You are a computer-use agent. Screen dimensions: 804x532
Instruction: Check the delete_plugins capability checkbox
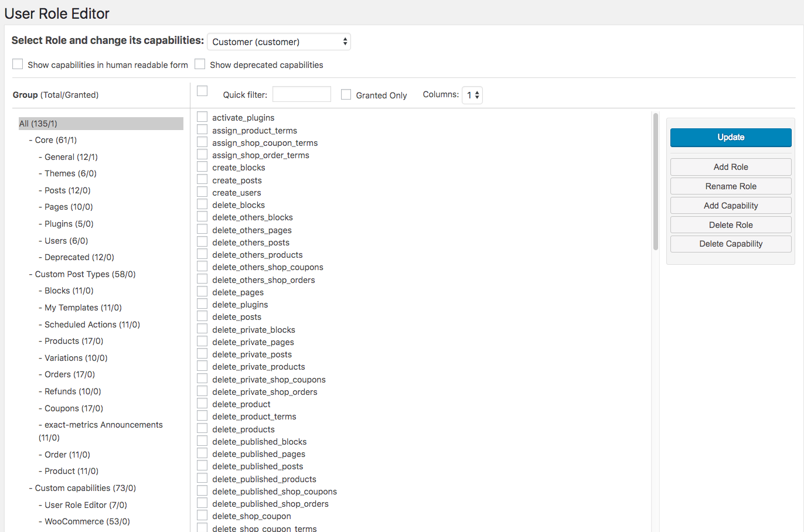(x=202, y=303)
